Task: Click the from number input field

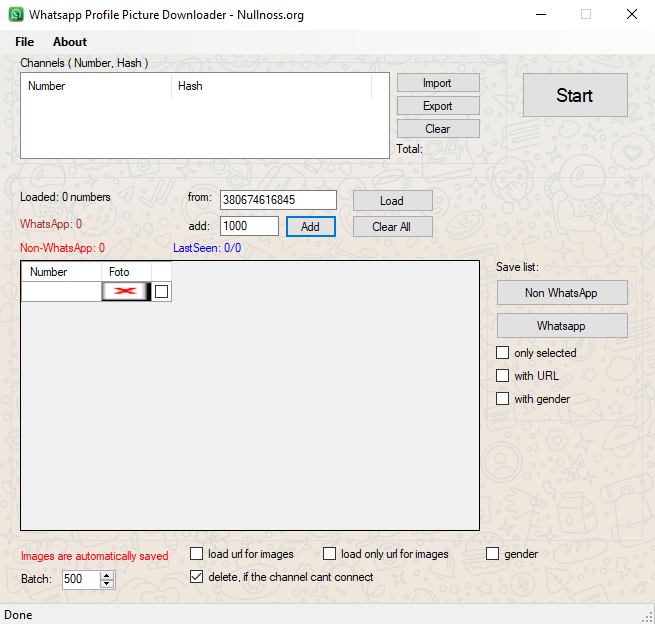Action: (278, 200)
